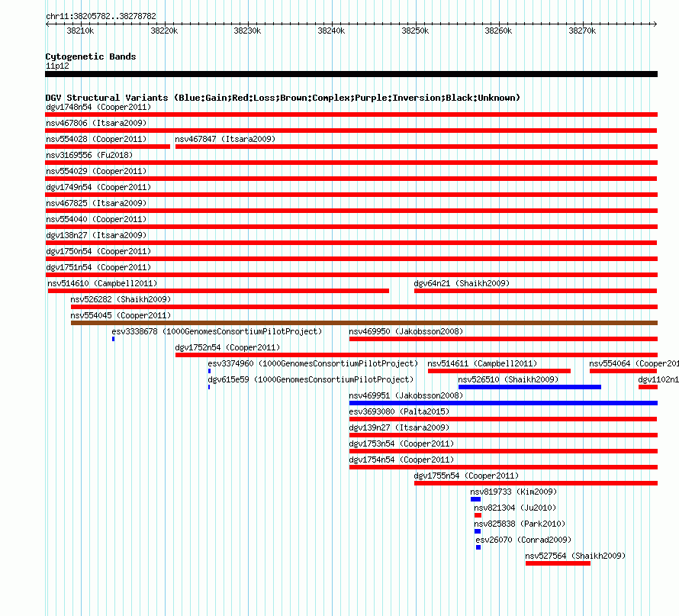Click the Cytogenetic Bands track title
This screenshot has width=679, height=616.
point(91,56)
